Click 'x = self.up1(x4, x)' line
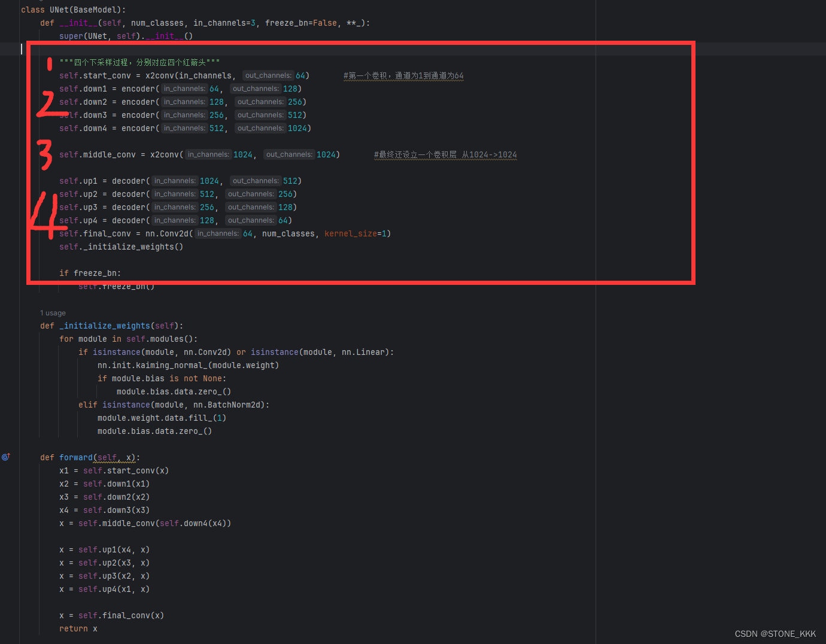The height and width of the screenshot is (644, 826). tap(105, 549)
